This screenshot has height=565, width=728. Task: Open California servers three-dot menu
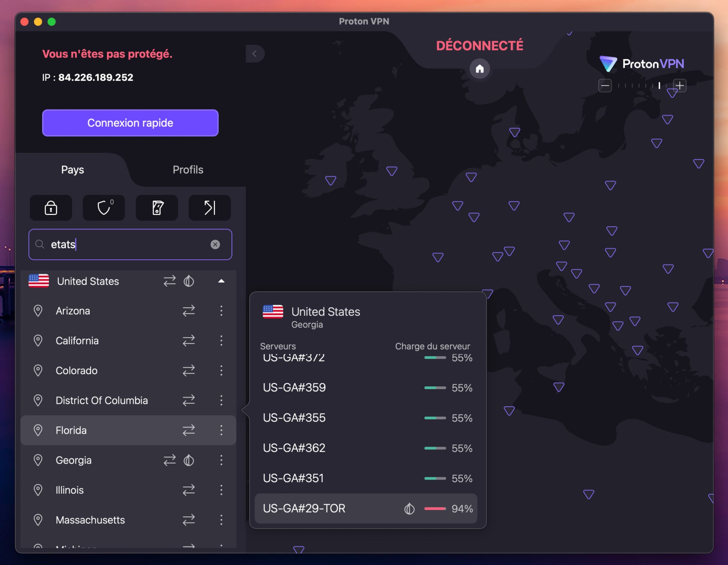click(x=221, y=341)
